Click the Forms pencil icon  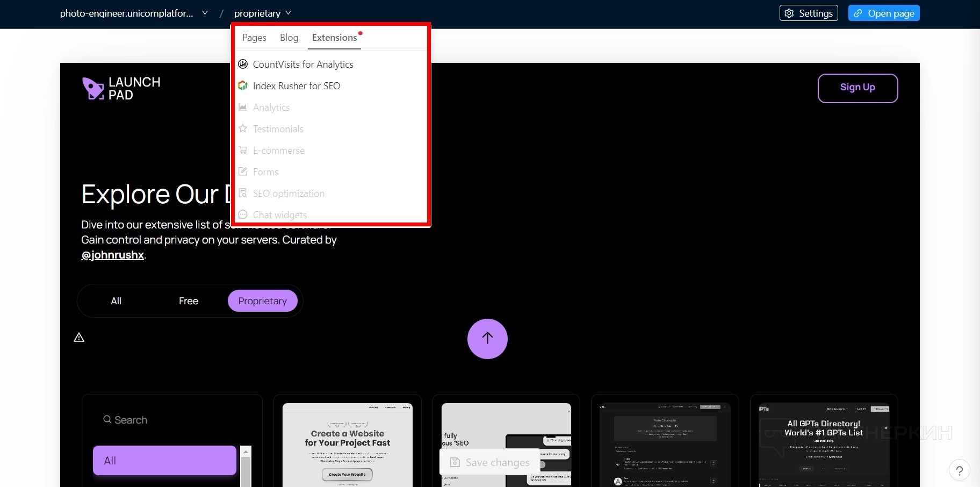pyautogui.click(x=243, y=172)
